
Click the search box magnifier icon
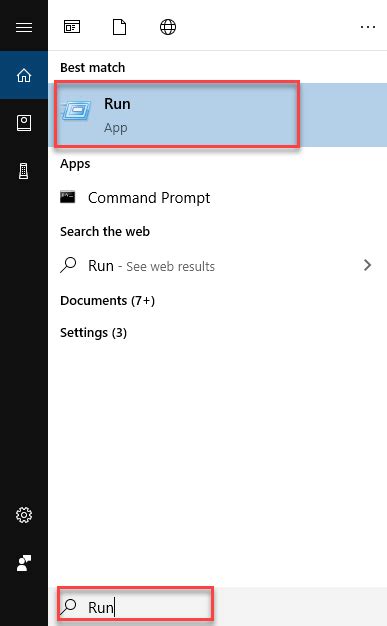pos(68,607)
